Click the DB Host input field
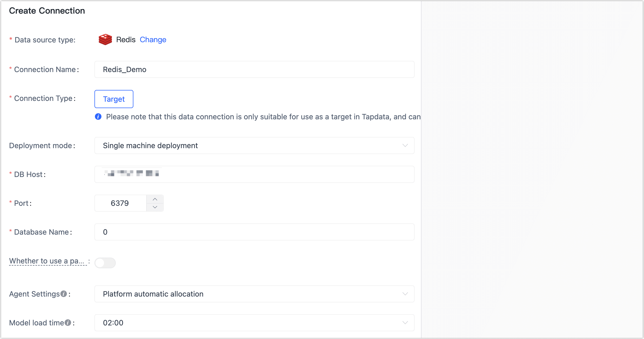This screenshot has height=339, width=644. click(x=253, y=174)
